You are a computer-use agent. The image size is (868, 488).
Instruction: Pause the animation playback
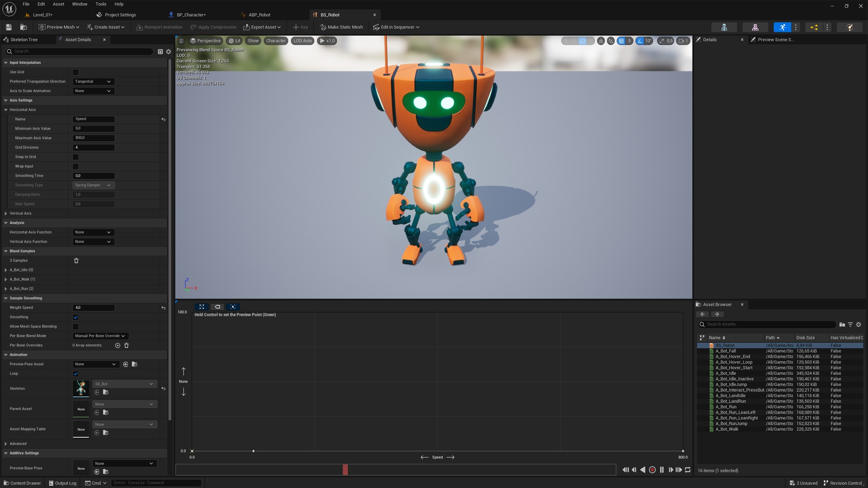click(x=662, y=470)
